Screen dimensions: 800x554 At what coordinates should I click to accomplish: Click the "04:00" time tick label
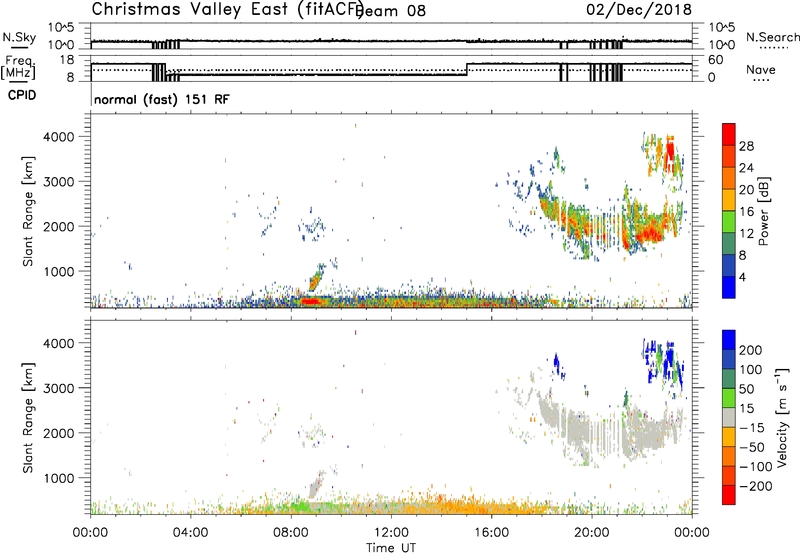tap(191, 533)
